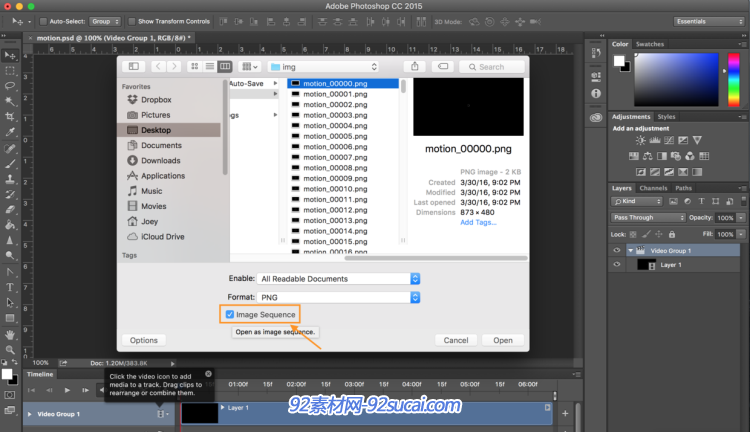Open the group-by view dropdown in dialog

250,66
